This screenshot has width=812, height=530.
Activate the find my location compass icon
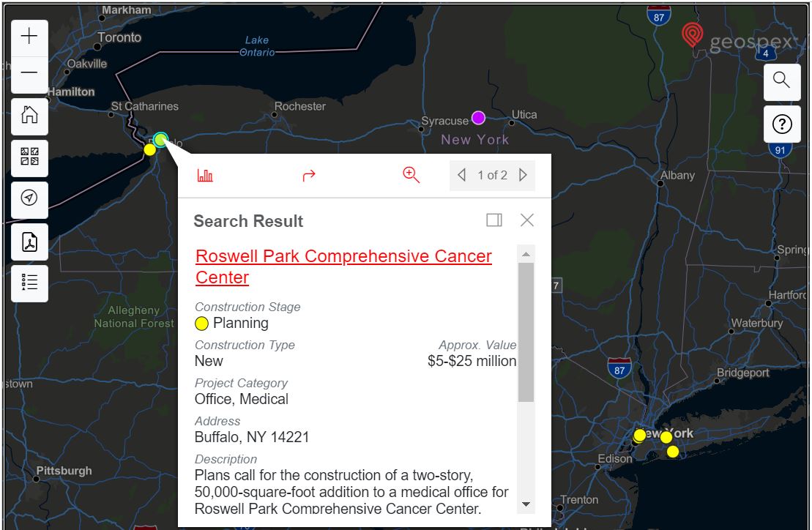(x=29, y=198)
